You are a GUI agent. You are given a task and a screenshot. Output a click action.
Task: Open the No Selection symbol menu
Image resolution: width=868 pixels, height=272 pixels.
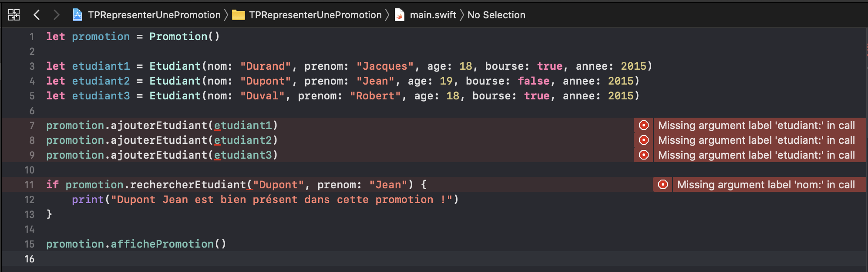[496, 15]
